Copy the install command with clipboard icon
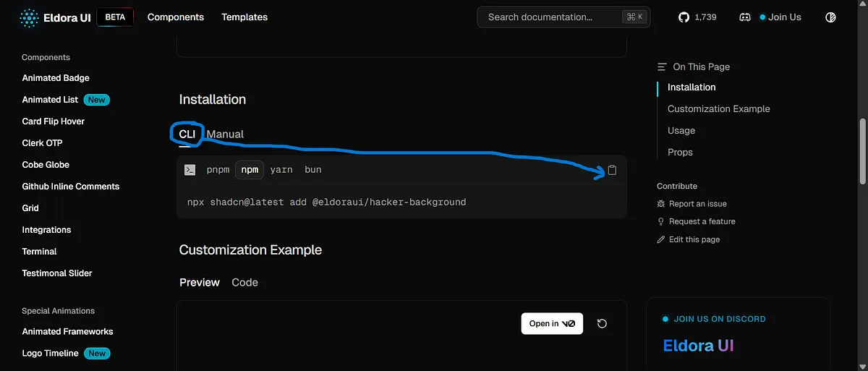This screenshot has width=868, height=371. coord(612,170)
